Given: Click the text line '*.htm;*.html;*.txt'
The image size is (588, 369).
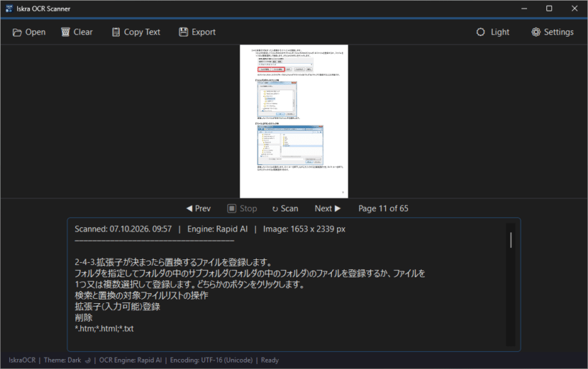Looking at the screenshot, I should pos(104,329).
